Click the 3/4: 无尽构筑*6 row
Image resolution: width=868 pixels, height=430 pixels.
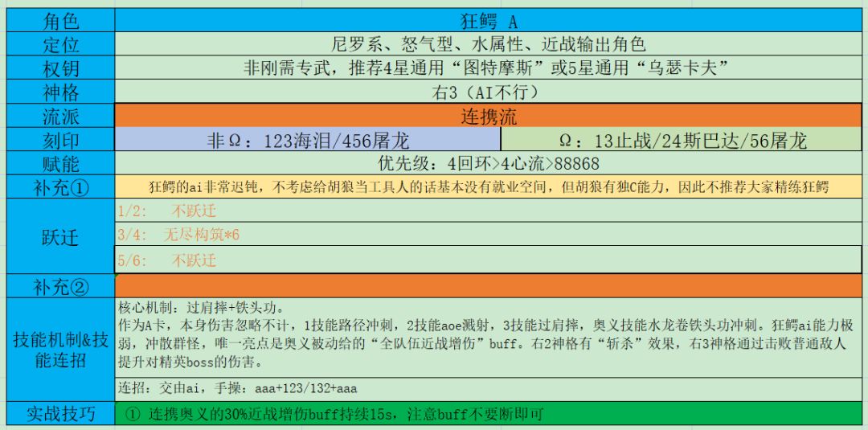489,234
